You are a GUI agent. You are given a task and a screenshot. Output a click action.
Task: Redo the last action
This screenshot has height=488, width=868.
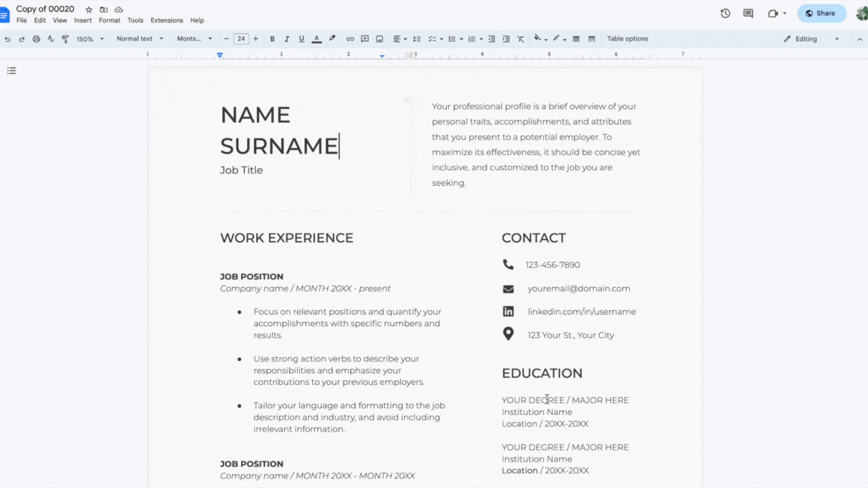pos(22,38)
